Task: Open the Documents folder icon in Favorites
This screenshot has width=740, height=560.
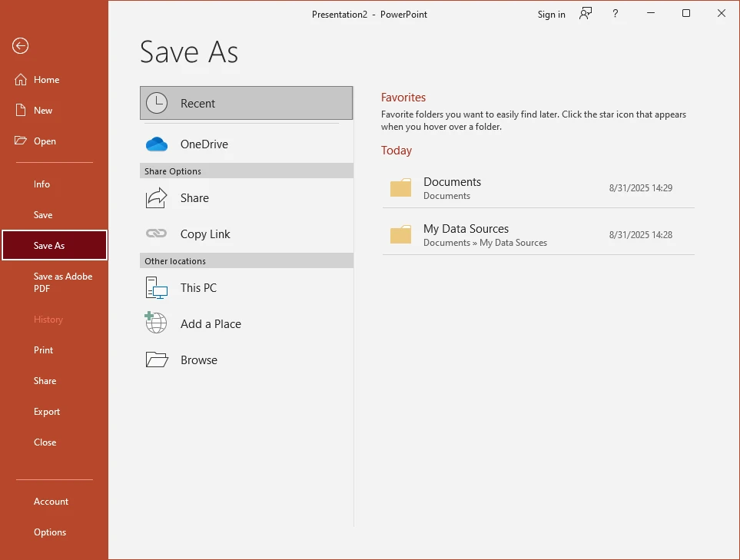Action: click(400, 187)
